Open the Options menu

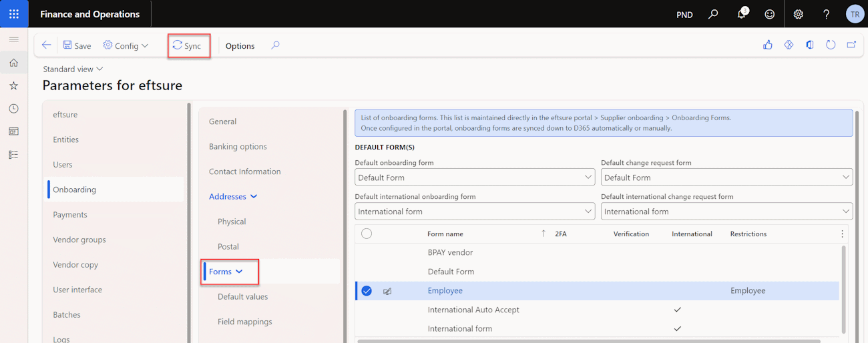pyautogui.click(x=240, y=46)
